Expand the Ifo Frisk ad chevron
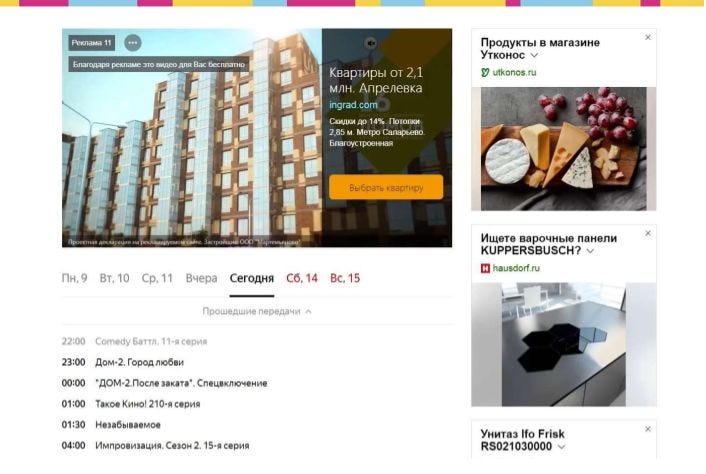The image size is (706, 474). click(561, 447)
